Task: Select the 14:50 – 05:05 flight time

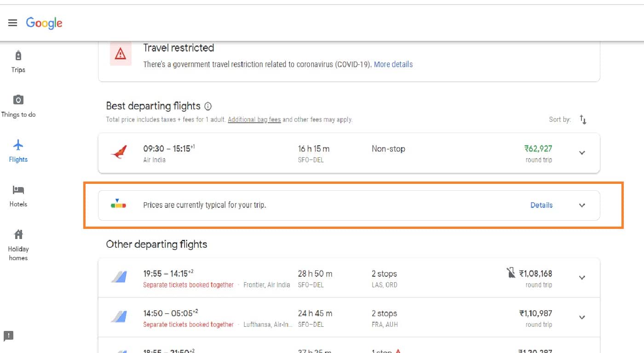Action: coord(171,313)
